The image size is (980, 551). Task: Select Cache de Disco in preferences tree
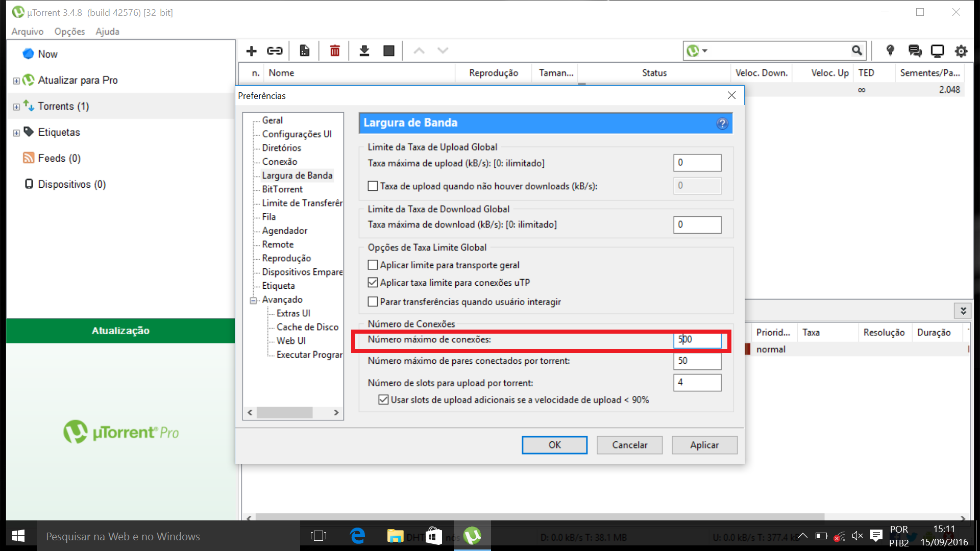coord(307,327)
